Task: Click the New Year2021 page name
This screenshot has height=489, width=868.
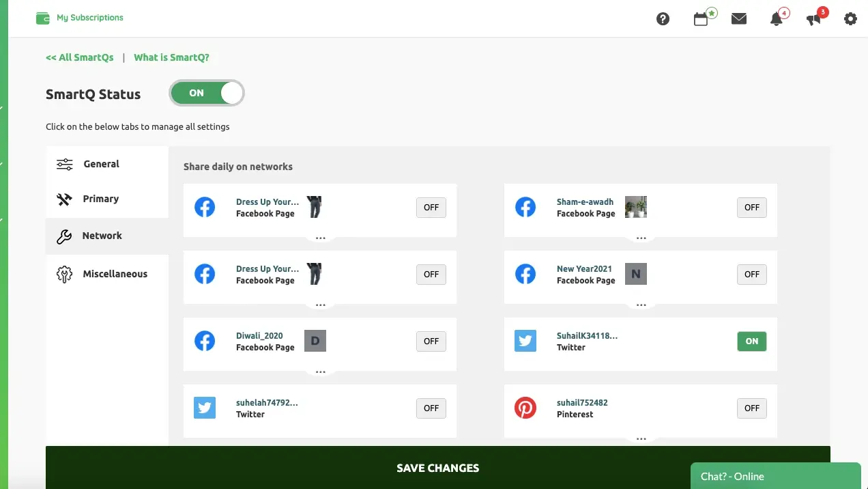Action: click(x=584, y=269)
